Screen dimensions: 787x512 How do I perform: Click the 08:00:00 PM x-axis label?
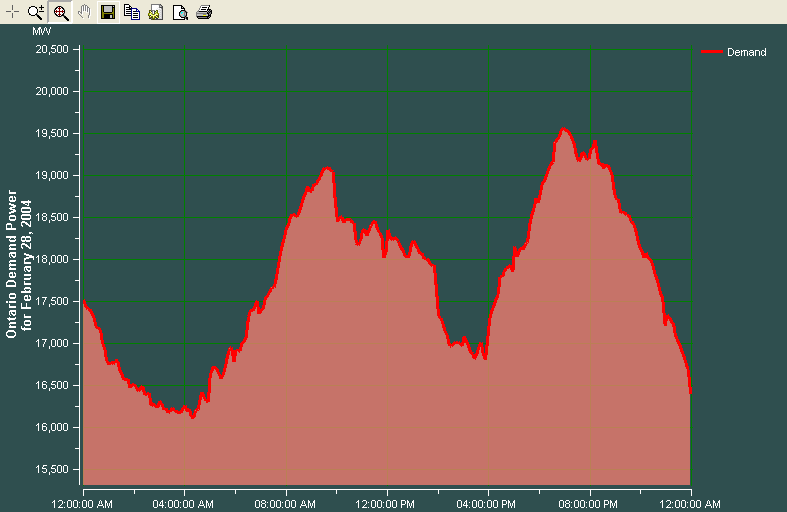[589, 503]
